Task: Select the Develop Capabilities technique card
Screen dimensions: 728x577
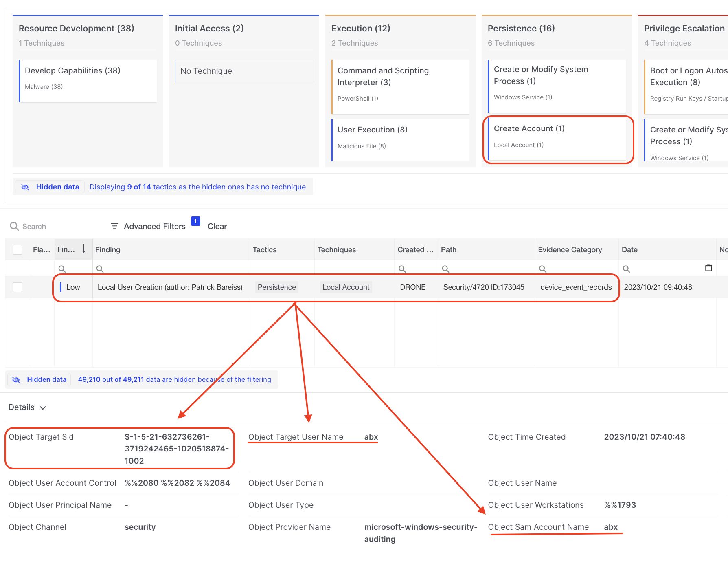Action: (88, 81)
